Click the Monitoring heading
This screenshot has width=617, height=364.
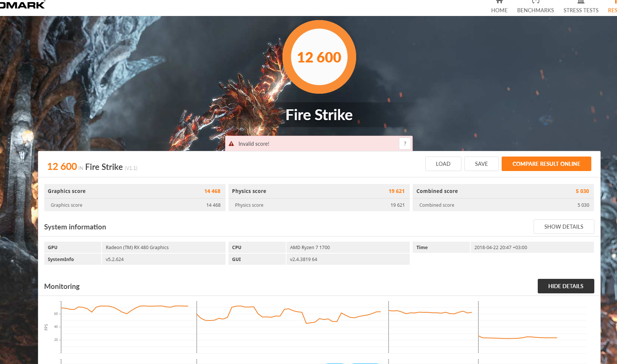[62, 286]
